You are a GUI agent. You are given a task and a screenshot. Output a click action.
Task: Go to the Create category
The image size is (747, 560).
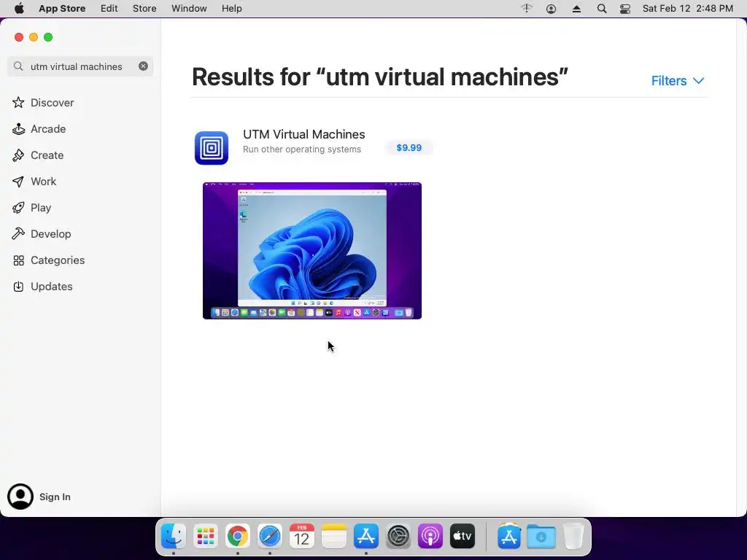(x=38, y=155)
